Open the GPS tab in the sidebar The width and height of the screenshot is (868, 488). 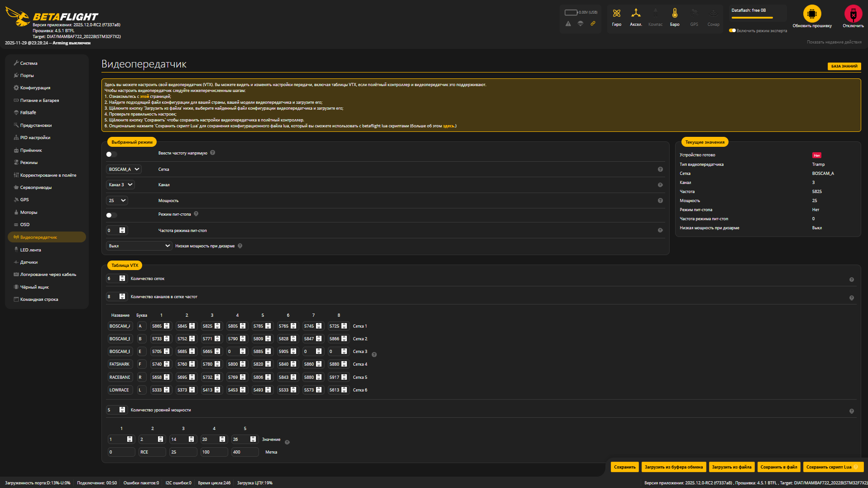(25, 199)
